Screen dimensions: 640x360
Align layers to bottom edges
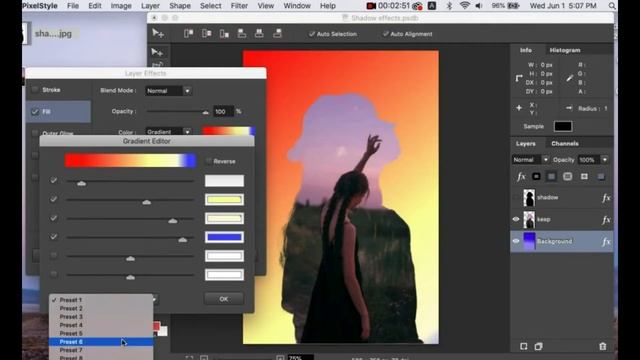(x=278, y=33)
